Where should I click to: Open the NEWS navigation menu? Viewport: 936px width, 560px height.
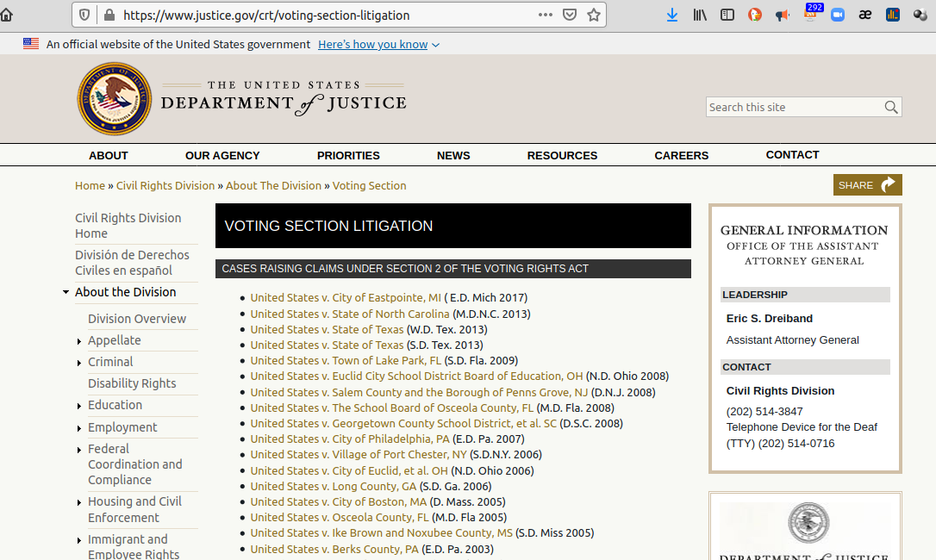pyautogui.click(x=453, y=155)
